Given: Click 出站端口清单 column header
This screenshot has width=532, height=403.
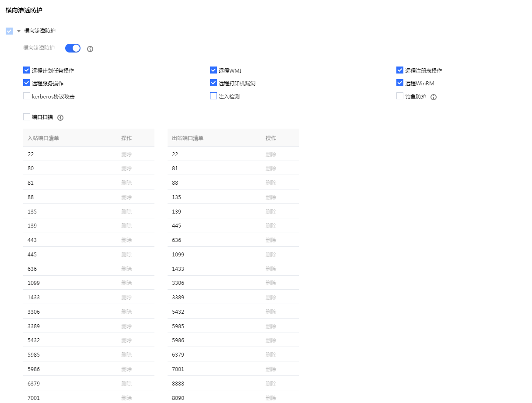Looking at the screenshot, I should pos(188,138).
